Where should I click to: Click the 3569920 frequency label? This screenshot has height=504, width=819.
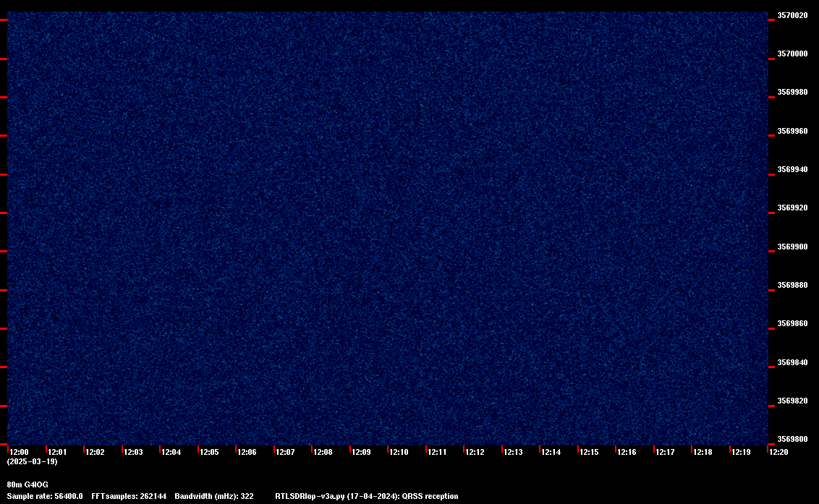click(792, 208)
